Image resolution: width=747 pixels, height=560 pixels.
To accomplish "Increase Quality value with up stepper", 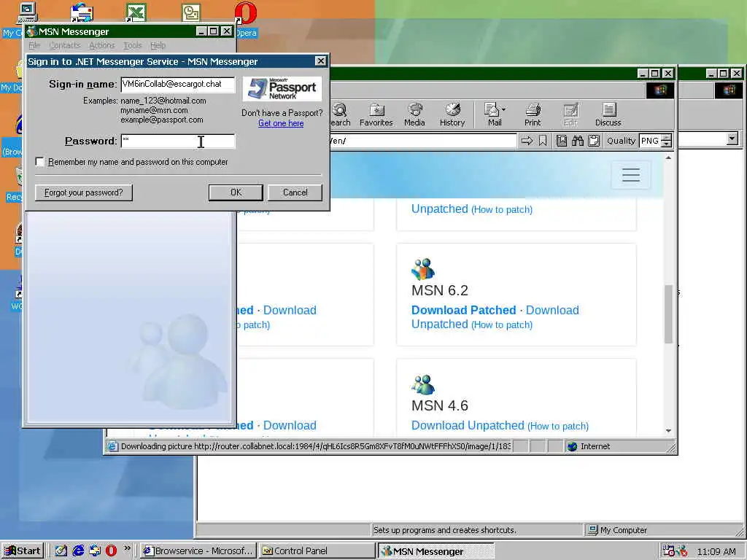I will [667, 138].
